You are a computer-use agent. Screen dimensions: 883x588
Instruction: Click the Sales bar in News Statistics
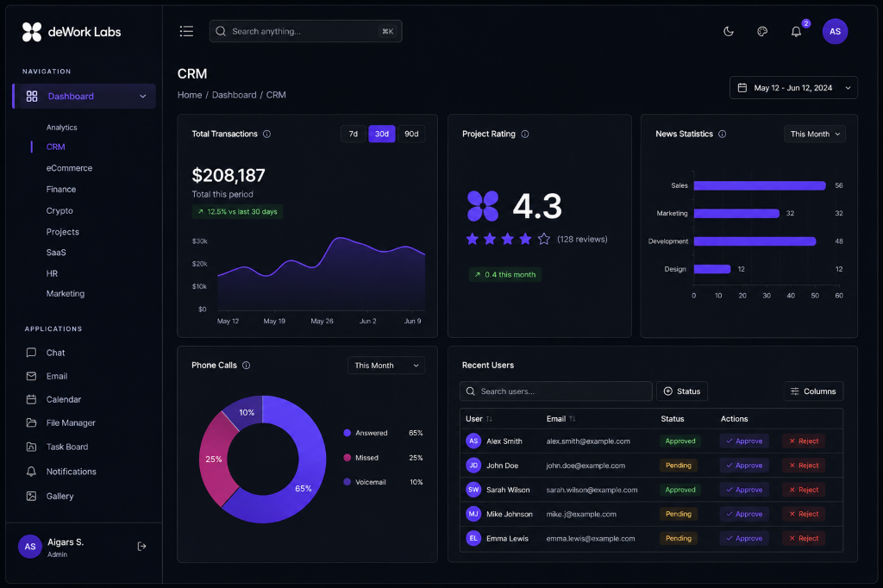pos(760,185)
